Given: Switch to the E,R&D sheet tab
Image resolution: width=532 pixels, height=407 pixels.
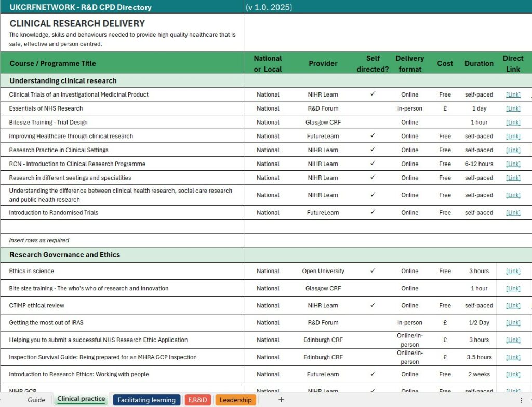Looking at the screenshot, I should tap(197, 400).
